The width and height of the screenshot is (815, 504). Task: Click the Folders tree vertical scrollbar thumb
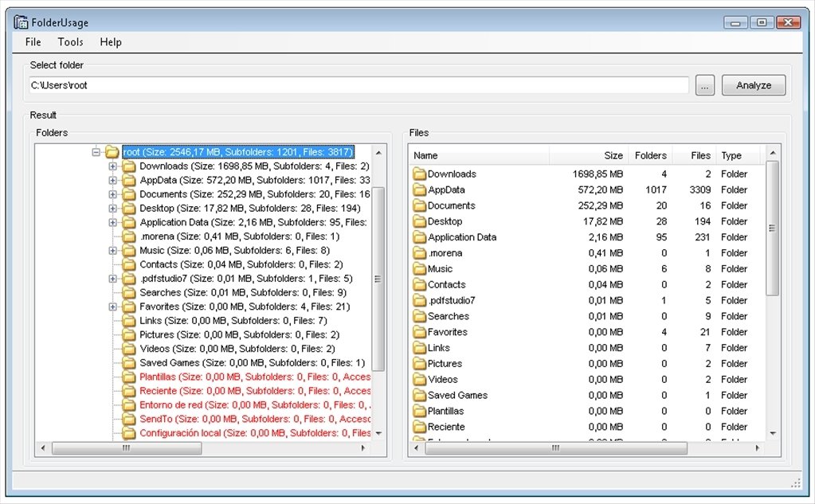(x=378, y=279)
